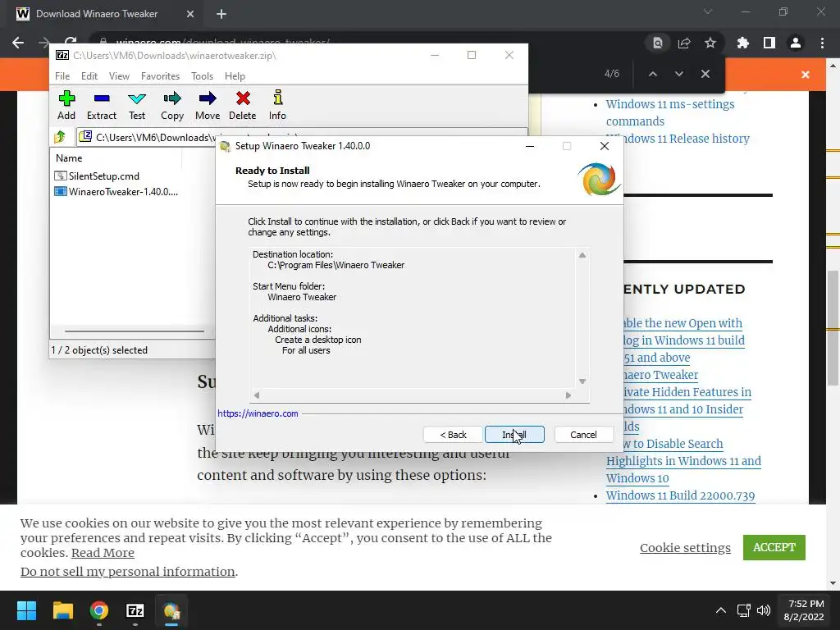Viewport: 840px width, 630px height.
Task: Open the taskbar clock and date
Action: pyautogui.click(x=804, y=610)
